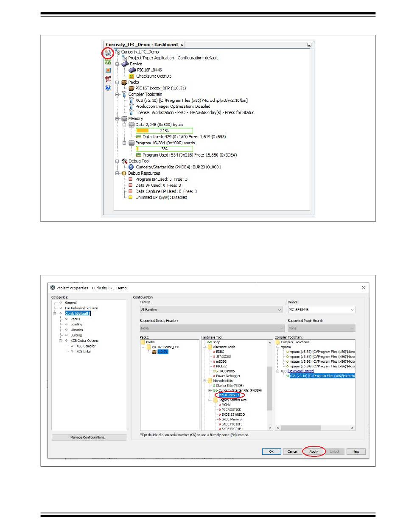This screenshot has width=403, height=532.
Task: Collapse the Alternate Tools folder
Action: click(x=204, y=347)
